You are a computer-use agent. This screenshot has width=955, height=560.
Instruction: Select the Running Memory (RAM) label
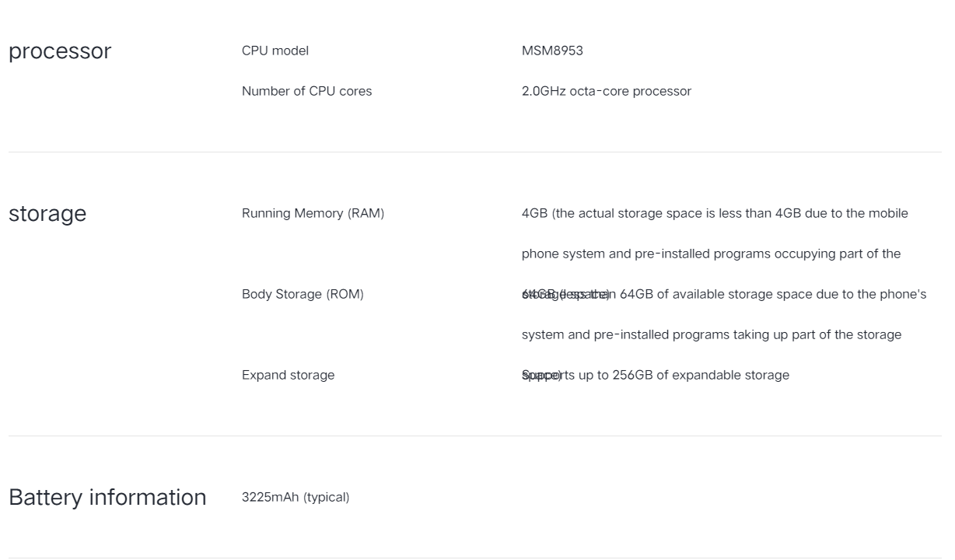313,213
